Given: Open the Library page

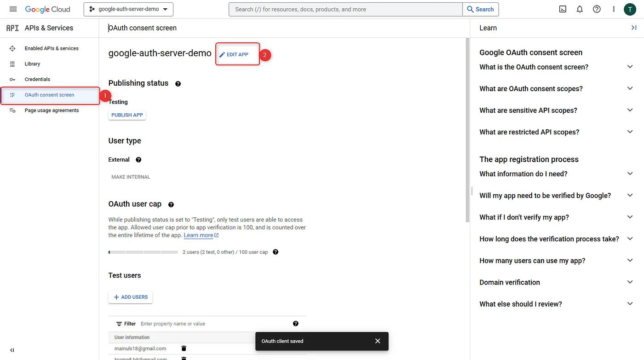Looking at the screenshot, I should tap(32, 64).
